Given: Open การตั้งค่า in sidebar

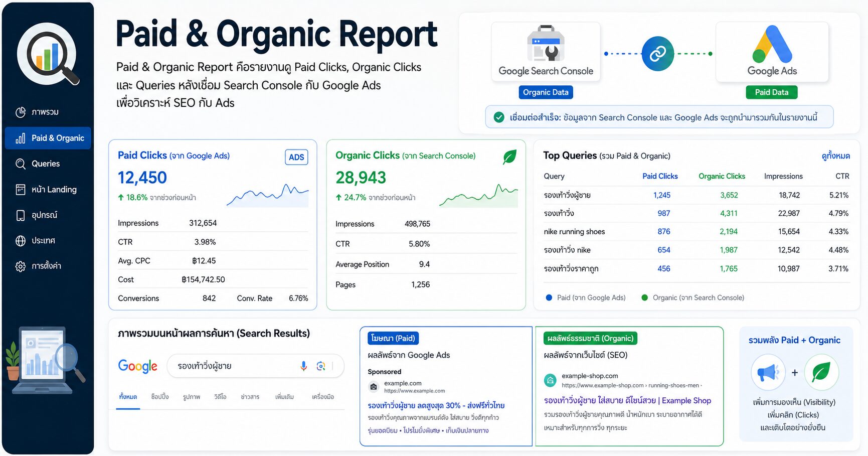Looking at the screenshot, I should [x=48, y=266].
